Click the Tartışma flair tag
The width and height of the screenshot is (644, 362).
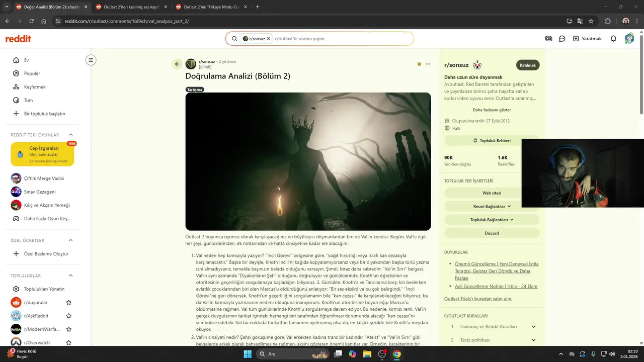[195, 89]
